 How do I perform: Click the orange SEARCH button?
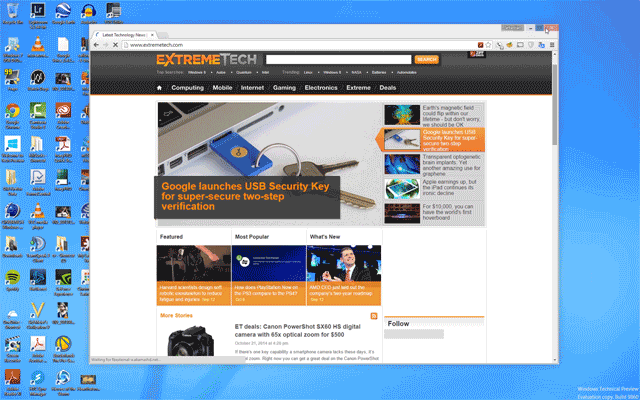pyautogui.click(x=427, y=60)
